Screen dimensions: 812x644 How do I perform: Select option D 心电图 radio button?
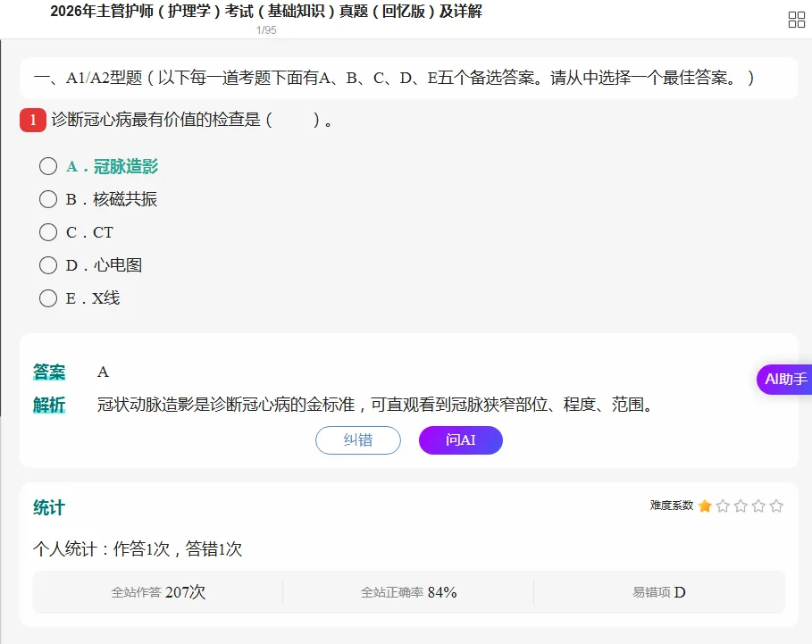pos(48,265)
